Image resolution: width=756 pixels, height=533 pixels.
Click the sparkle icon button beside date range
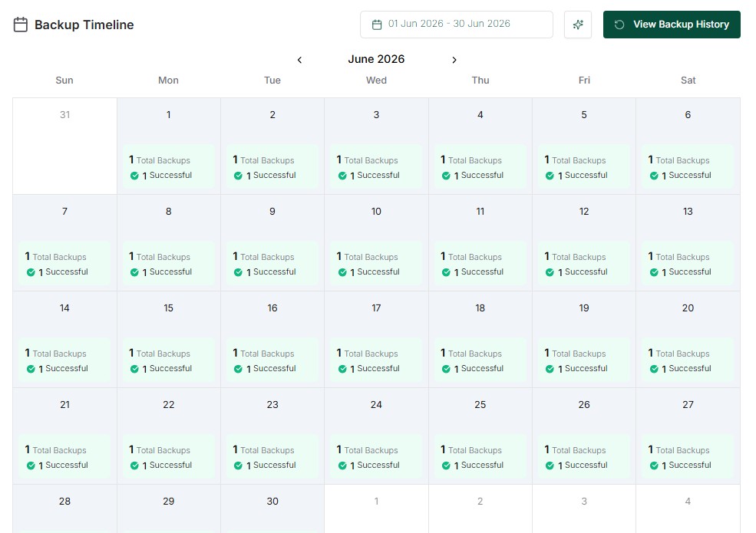pyautogui.click(x=578, y=25)
